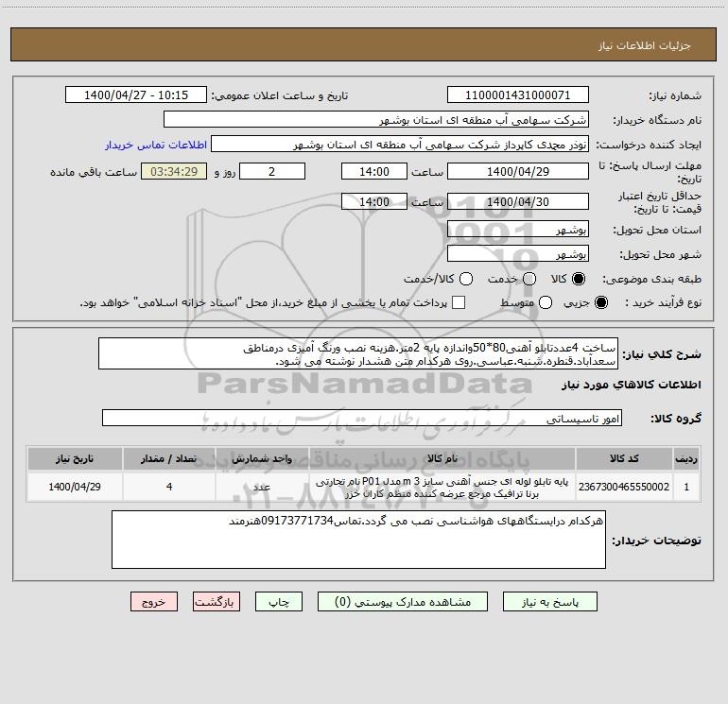This screenshot has width=728, height=704.
Task: Select the متوسط purchase type radio
Action: point(546,302)
